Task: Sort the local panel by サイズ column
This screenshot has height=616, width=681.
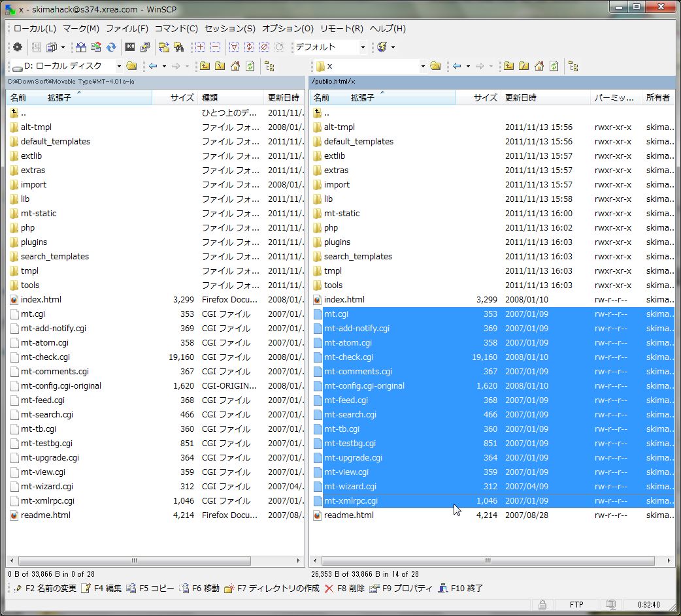Action: (x=175, y=98)
